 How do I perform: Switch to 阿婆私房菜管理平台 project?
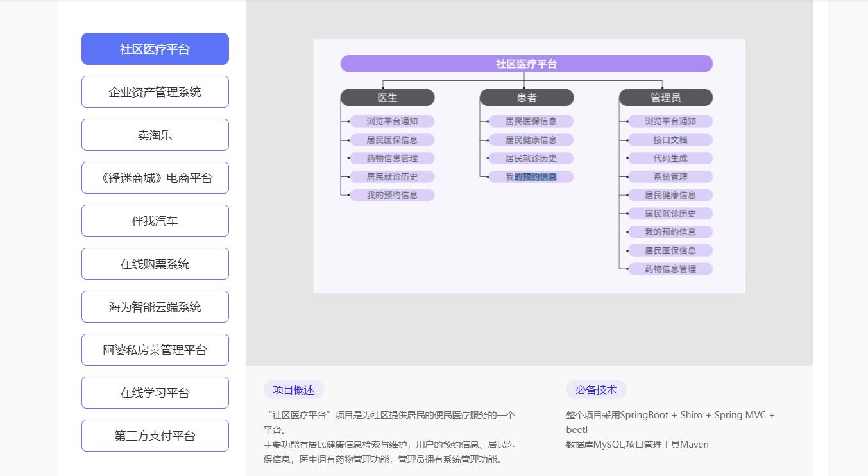point(155,350)
